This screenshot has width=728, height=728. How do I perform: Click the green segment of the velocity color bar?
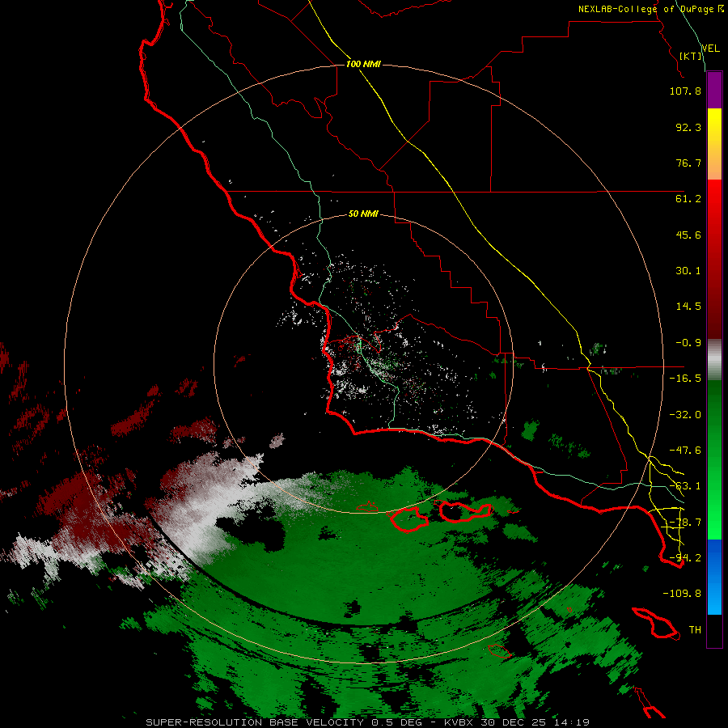point(714,459)
